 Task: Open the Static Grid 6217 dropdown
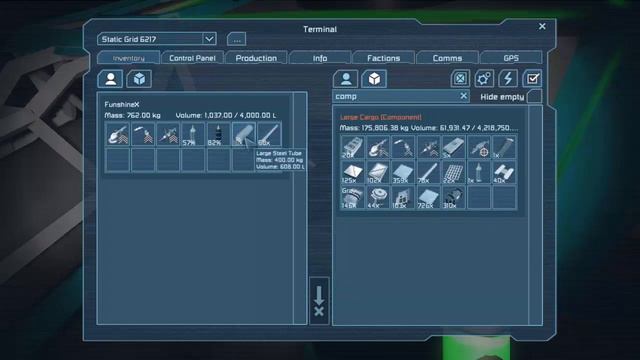point(157,39)
